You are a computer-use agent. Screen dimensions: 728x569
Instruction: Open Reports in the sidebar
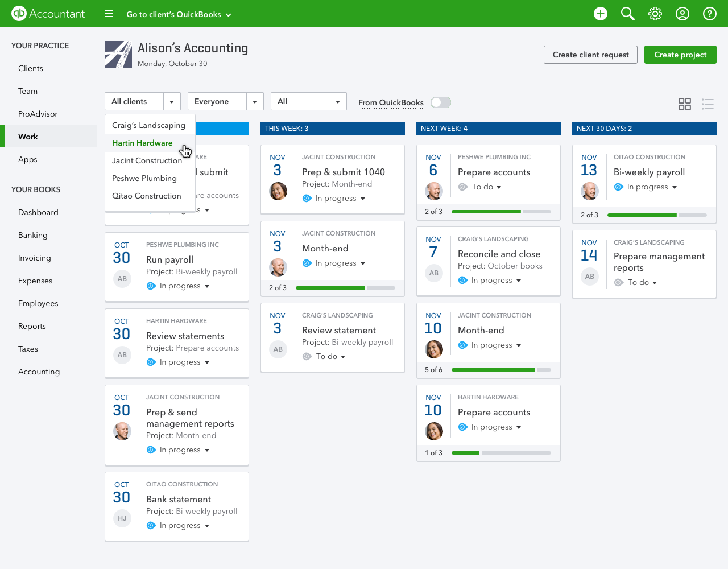pos(32,326)
